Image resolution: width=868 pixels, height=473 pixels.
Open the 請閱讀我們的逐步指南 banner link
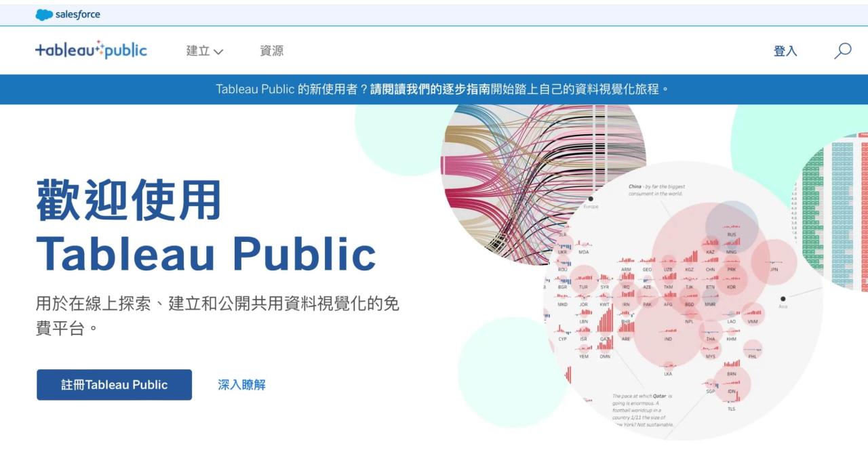430,89
